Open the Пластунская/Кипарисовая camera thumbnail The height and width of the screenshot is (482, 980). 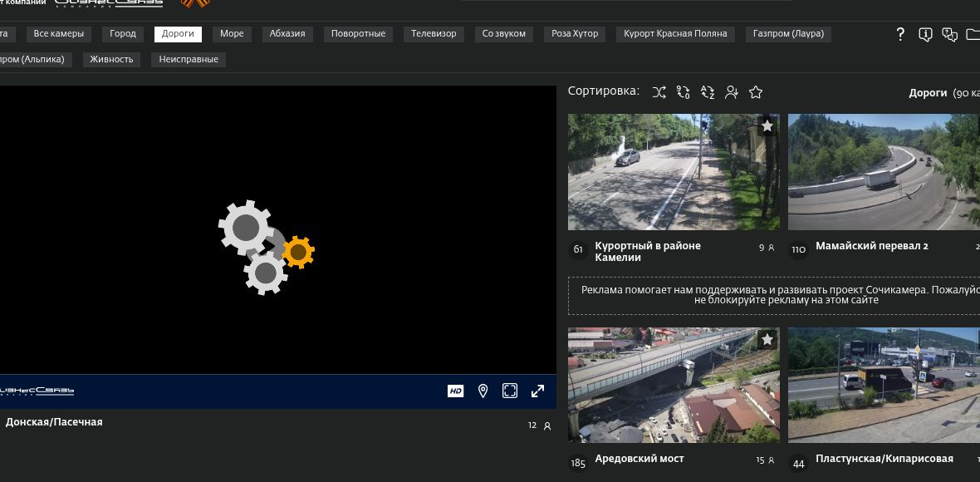point(884,385)
